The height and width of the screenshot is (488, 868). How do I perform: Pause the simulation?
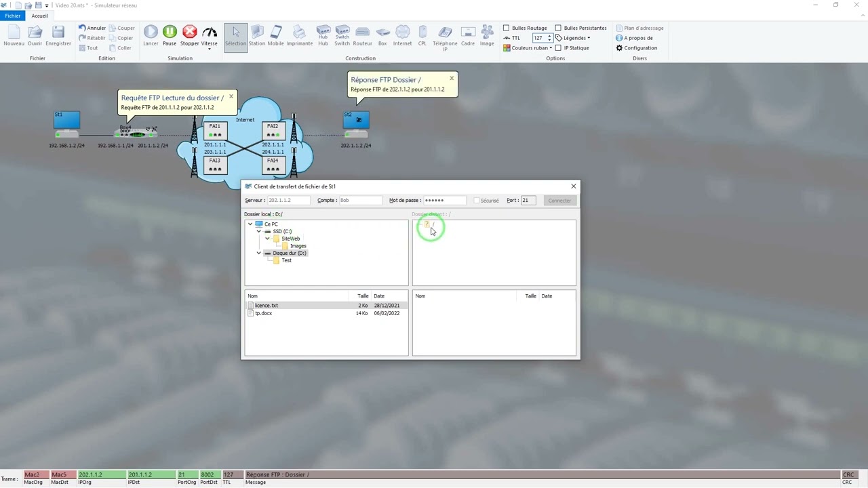(x=170, y=36)
